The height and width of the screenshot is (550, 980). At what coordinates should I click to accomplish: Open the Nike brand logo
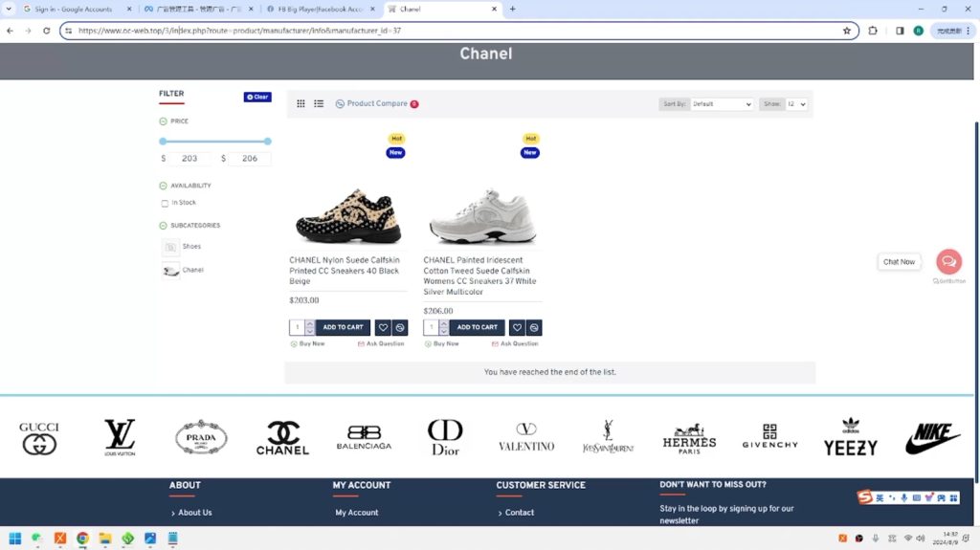(932, 439)
